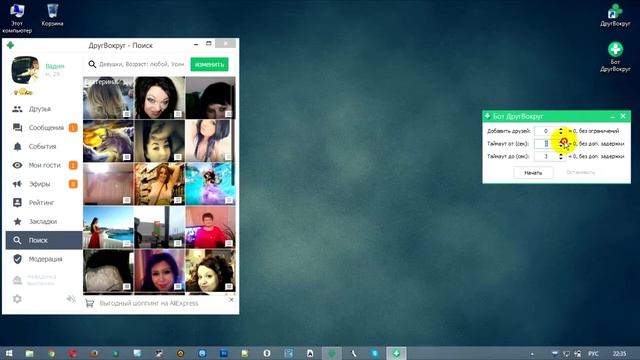Viewport: 640px width, 360px height.
Task: Click the Мои гости orange badge
Action: pos(73,165)
